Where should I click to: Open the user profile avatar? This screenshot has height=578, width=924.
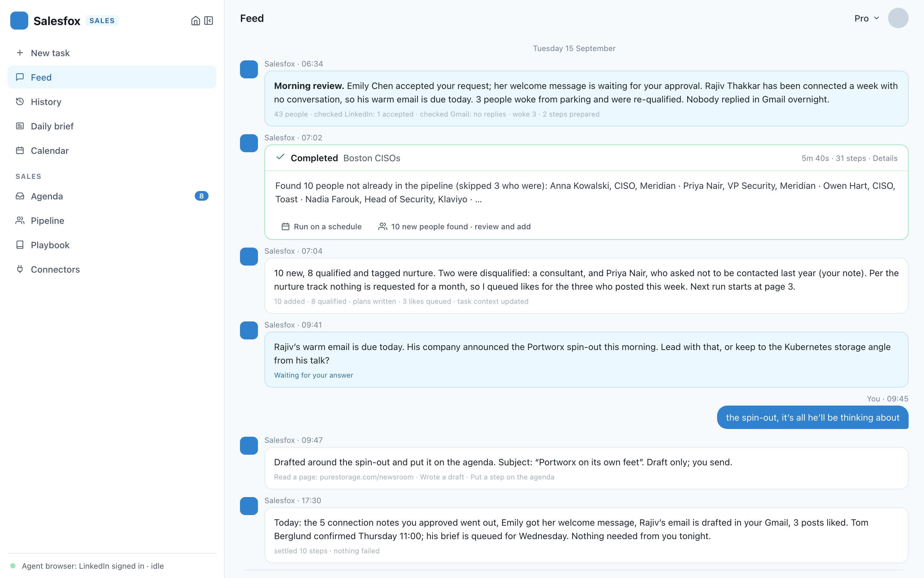point(898,18)
